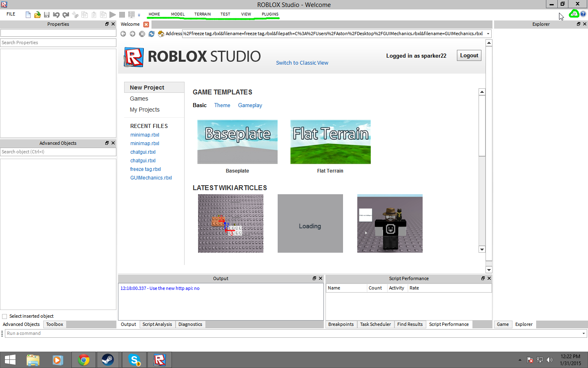The height and width of the screenshot is (368, 588).
Task: Switch to the TERRAIN ribbon tab
Action: (203, 14)
